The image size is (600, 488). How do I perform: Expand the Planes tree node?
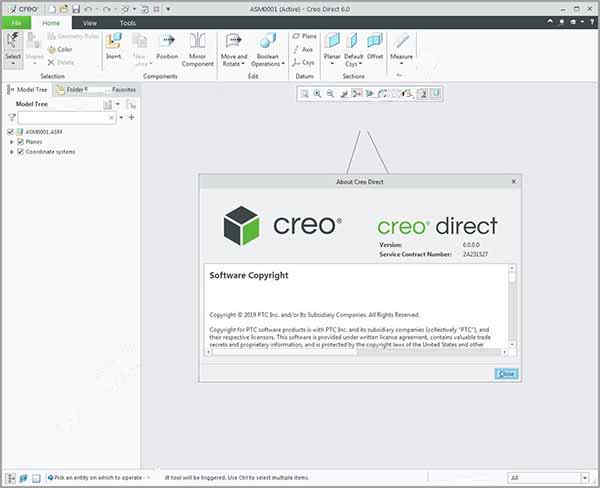(11, 142)
